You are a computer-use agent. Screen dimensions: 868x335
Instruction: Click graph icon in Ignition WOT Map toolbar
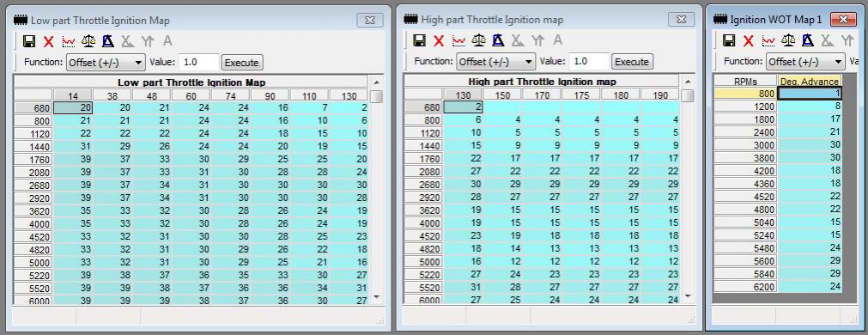pos(768,40)
